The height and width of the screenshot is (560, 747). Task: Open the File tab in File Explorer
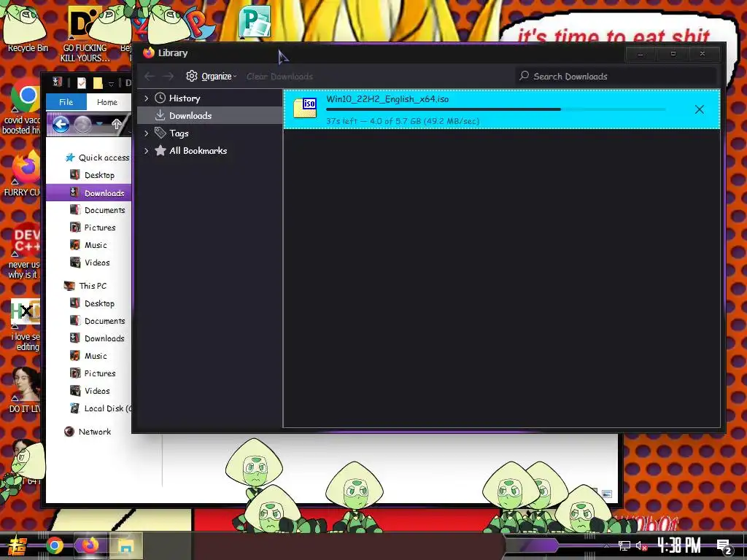tap(66, 102)
